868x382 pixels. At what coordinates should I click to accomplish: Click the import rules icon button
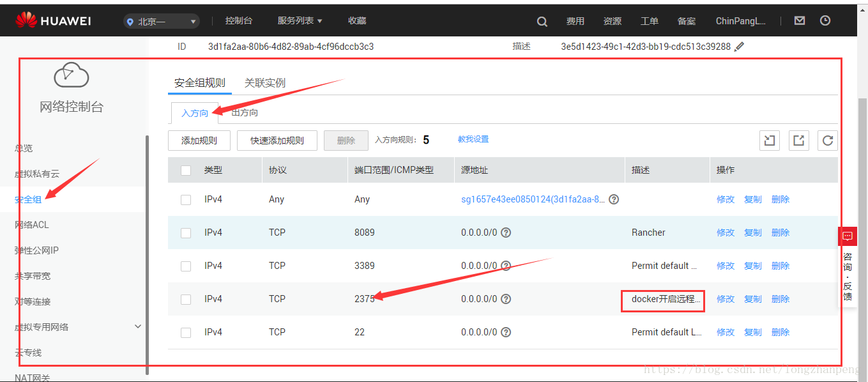(x=770, y=141)
